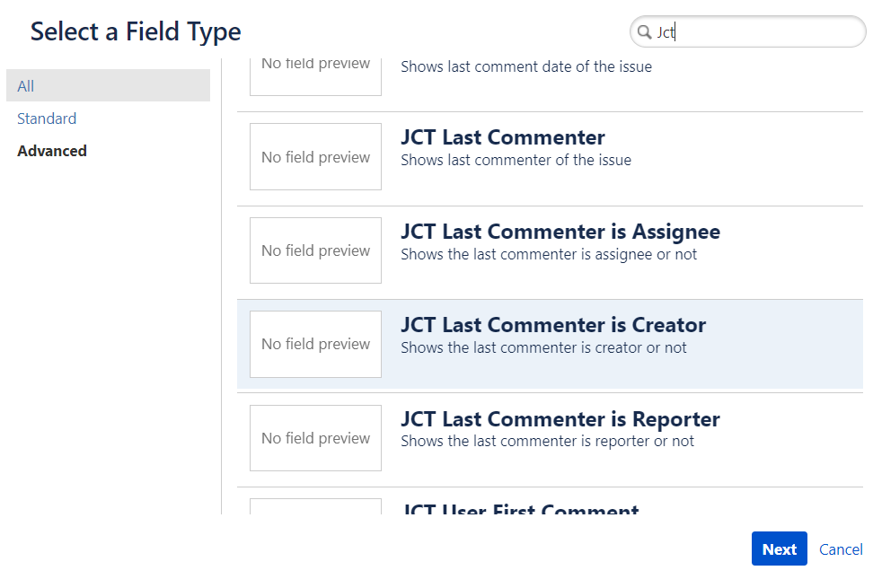Click preview box of Last Commenter is Assignee

(315, 250)
